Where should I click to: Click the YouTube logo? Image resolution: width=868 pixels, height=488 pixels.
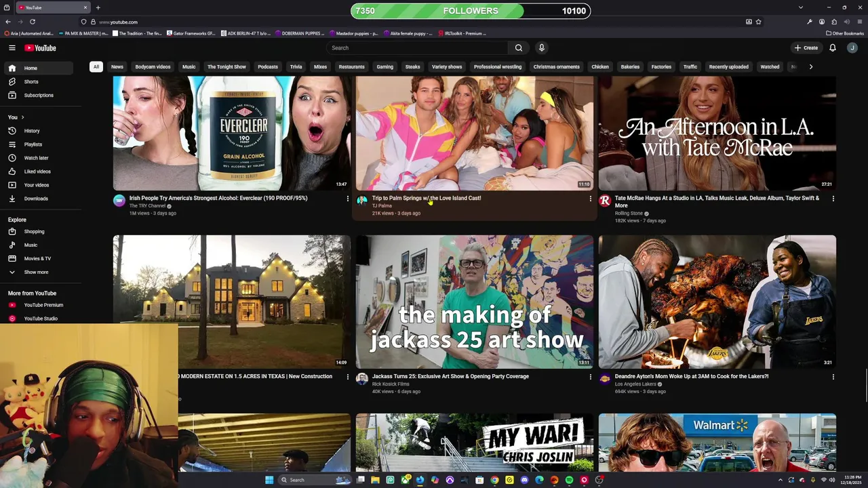pos(40,47)
